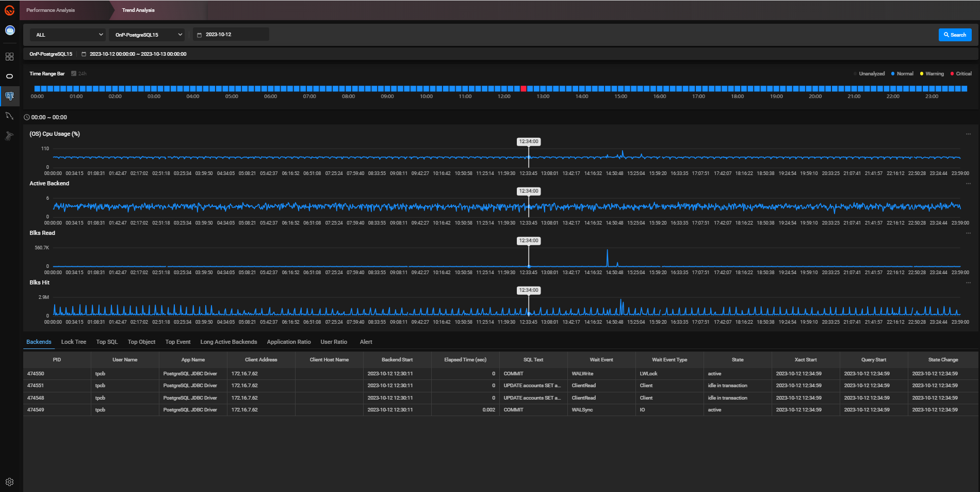Screen dimensions: 980x492
Task: Select the SQL Server sidebar icon
Action: (9, 136)
